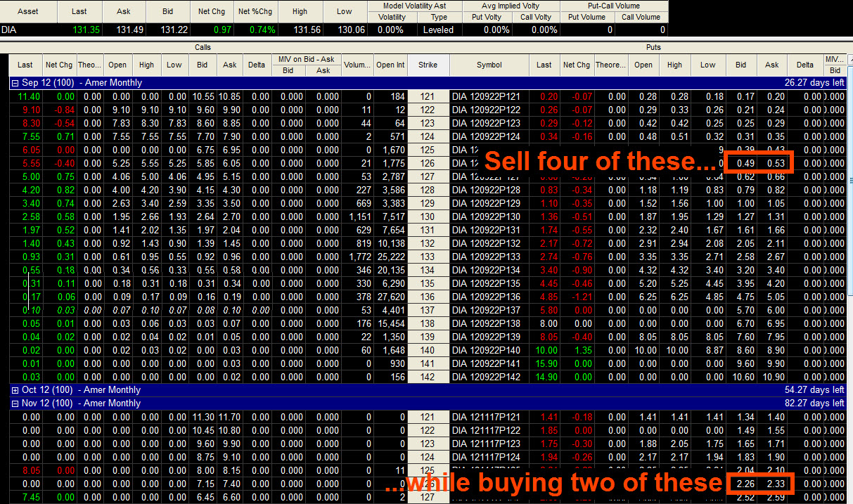Select the Put-Call Volume header

click(615, 6)
